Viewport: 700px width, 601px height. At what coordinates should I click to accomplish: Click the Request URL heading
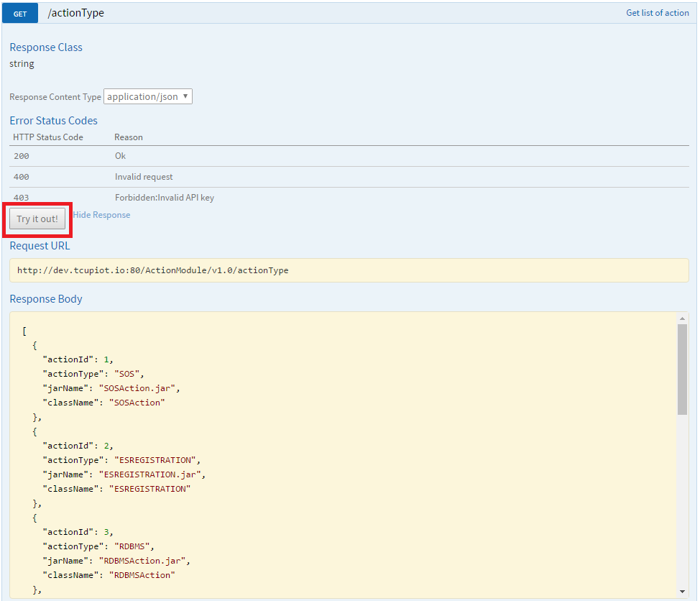point(40,246)
